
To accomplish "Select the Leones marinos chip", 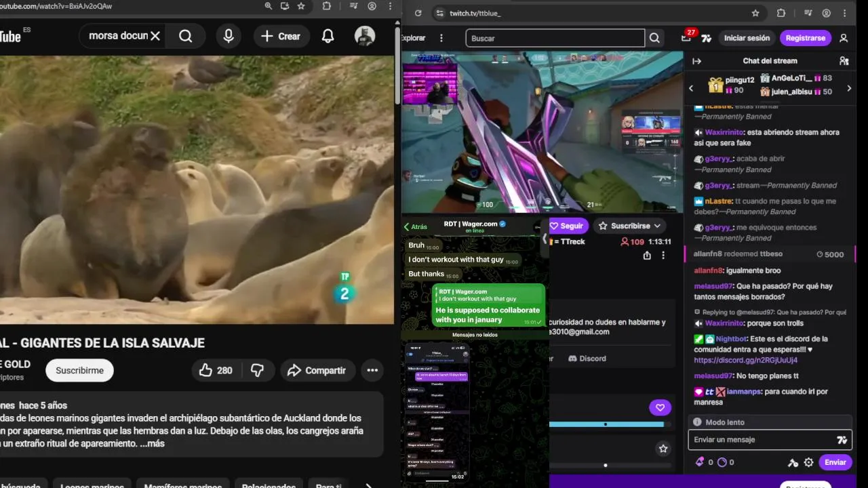I will click(x=92, y=484).
